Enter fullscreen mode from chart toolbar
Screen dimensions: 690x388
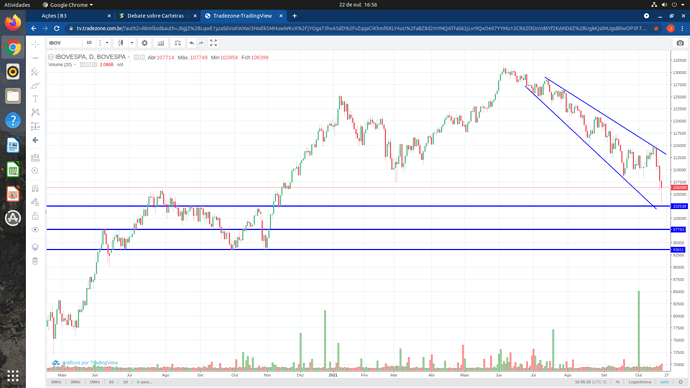[x=213, y=43]
